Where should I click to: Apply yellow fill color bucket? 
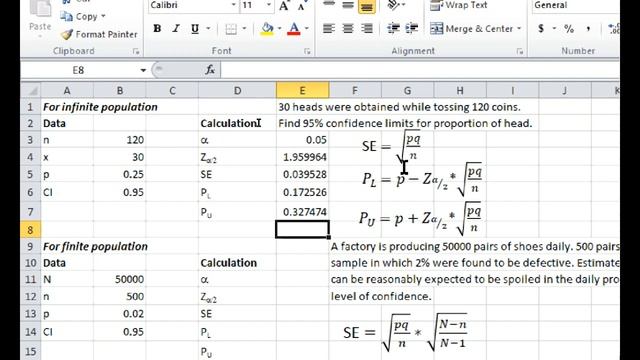click(267, 29)
